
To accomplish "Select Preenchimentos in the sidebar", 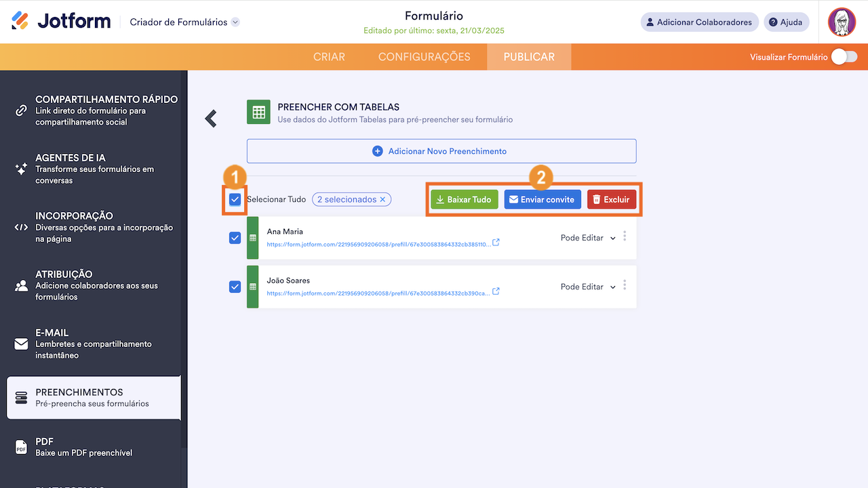I will 94,398.
